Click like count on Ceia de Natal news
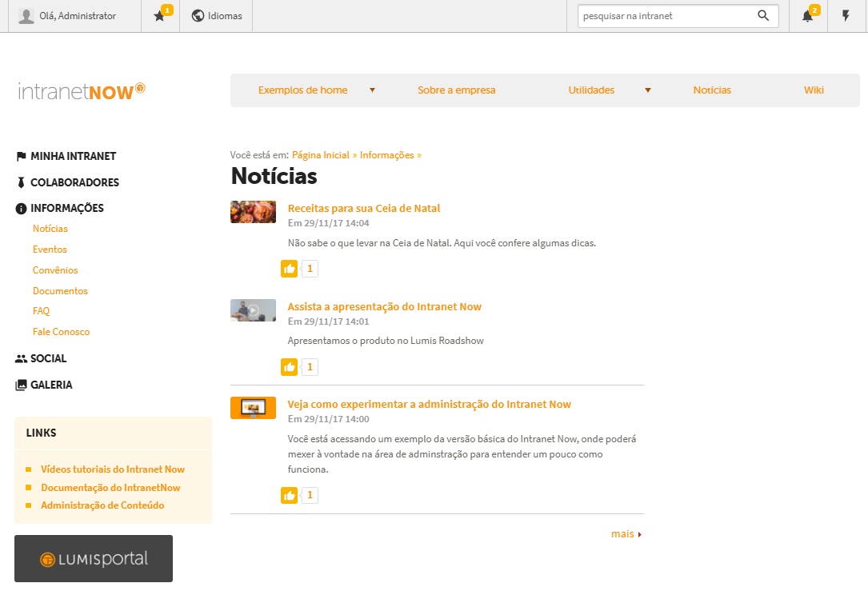Image resolution: width=868 pixels, height=591 pixels. click(310, 269)
